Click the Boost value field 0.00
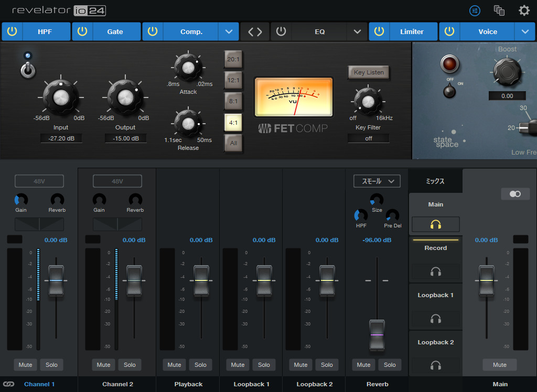The height and width of the screenshot is (392, 537). point(507,96)
